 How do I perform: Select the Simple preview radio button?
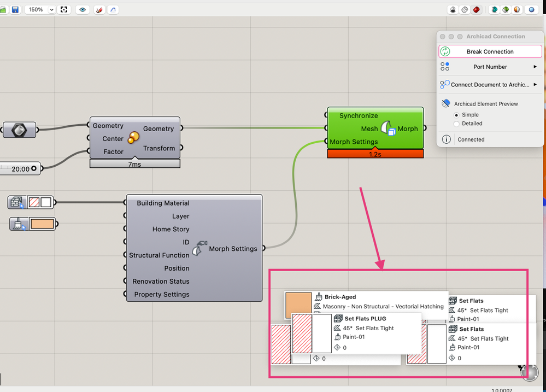(457, 115)
